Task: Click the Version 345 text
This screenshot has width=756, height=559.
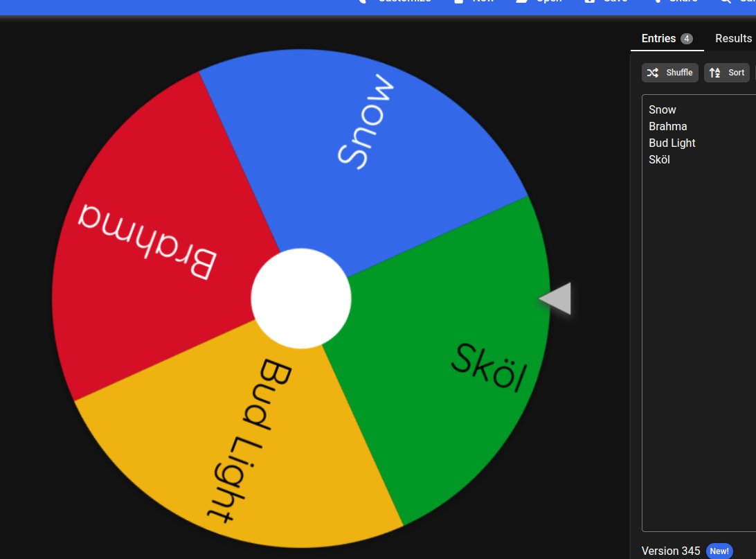Action: click(x=671, y=551)
